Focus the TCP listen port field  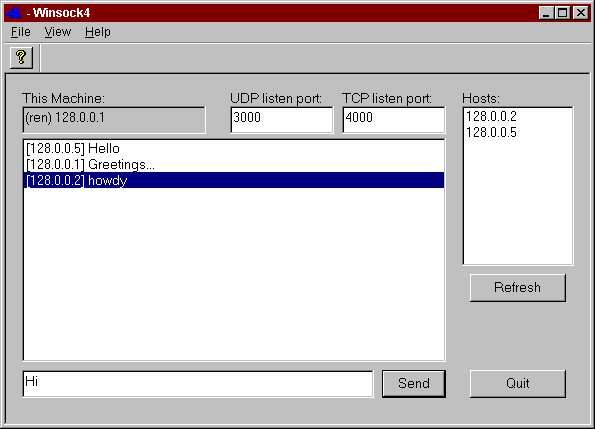(x=394, y=120)
